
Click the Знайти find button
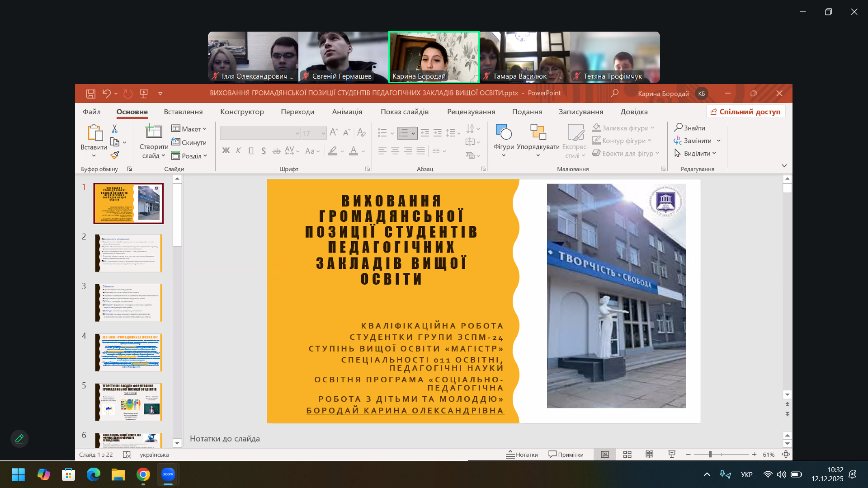689,128
